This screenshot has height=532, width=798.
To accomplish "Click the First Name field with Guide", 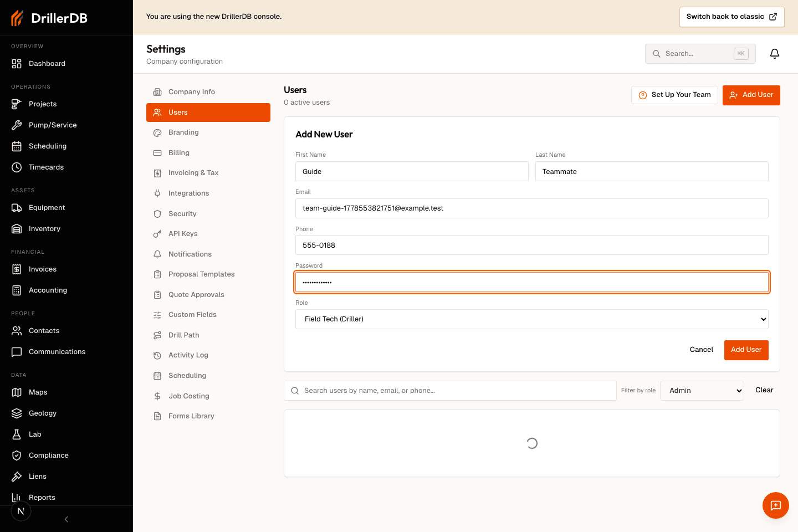I will click(x=412, y=171).
